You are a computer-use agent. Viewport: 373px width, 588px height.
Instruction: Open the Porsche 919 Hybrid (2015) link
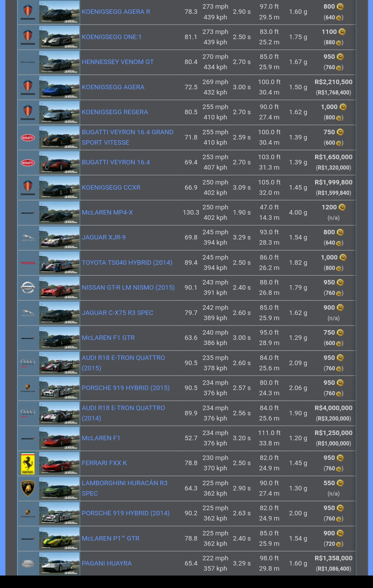point(126,388)
